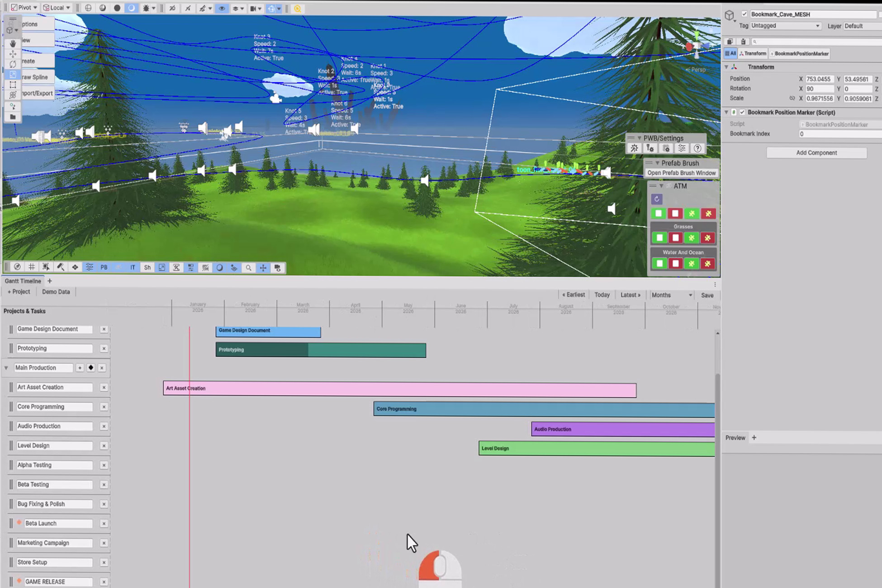This screenshot has height=588, width=882.
Task: Remove the Alpha Testing task row
Action: pyautogui.click(x=104, y=465)
